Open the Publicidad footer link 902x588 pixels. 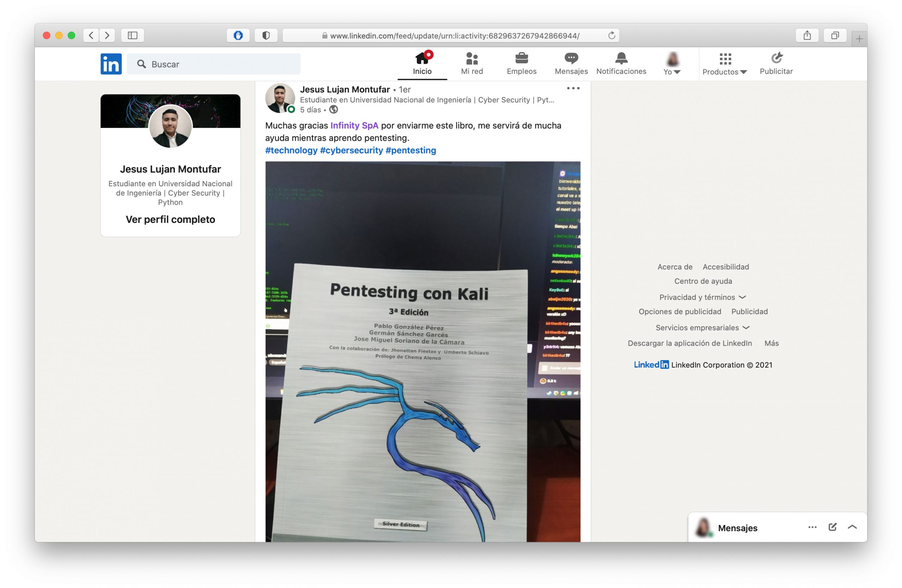tap(750, 312)
